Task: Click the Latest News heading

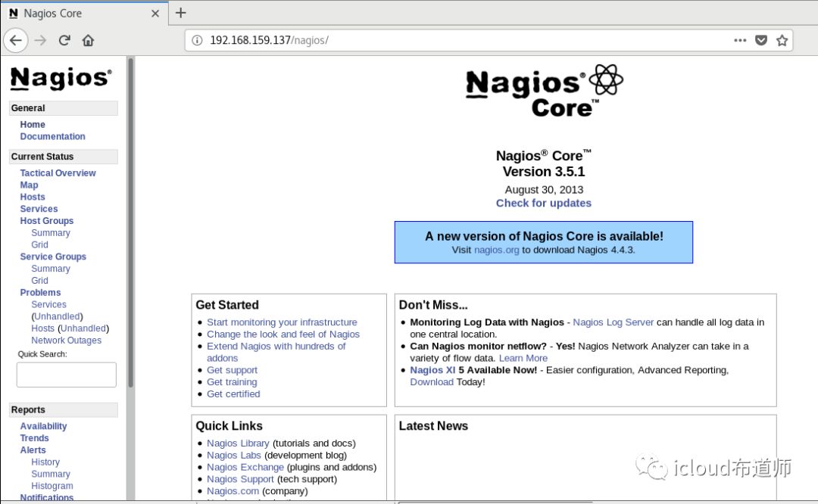Action: point(433,426)
